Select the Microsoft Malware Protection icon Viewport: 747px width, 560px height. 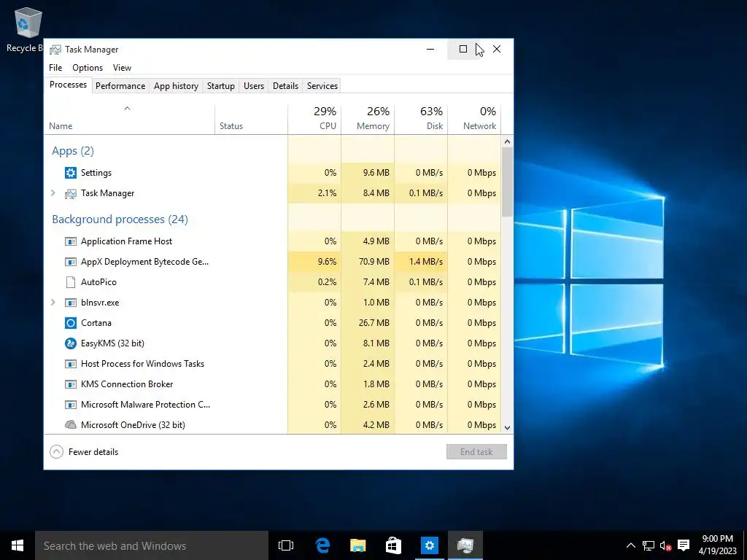pyautogui.click(x=71, y=405)
